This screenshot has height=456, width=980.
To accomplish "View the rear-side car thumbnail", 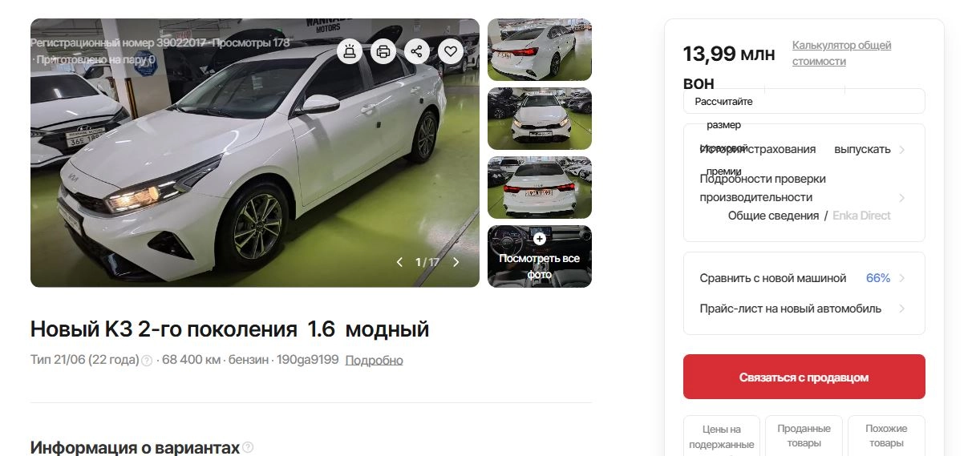I will pos(540,50).
